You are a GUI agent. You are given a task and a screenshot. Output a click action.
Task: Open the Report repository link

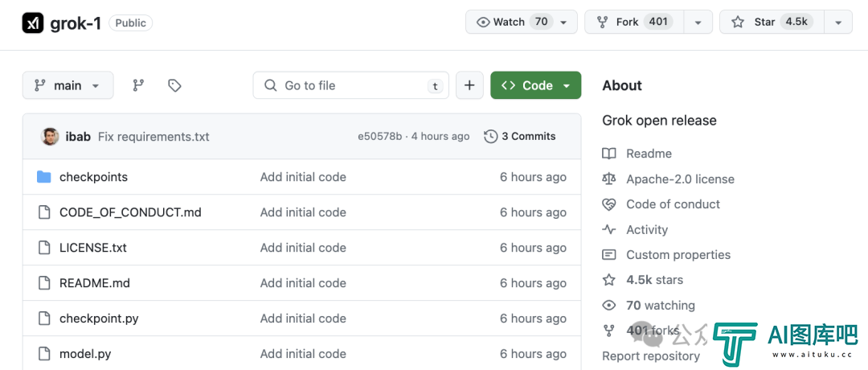[x=651, y=356]
